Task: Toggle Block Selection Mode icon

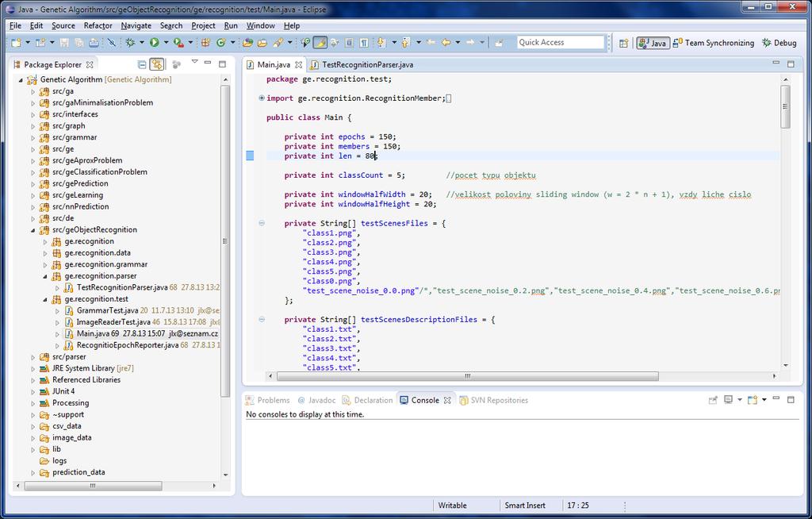Action: pos(350,43)
